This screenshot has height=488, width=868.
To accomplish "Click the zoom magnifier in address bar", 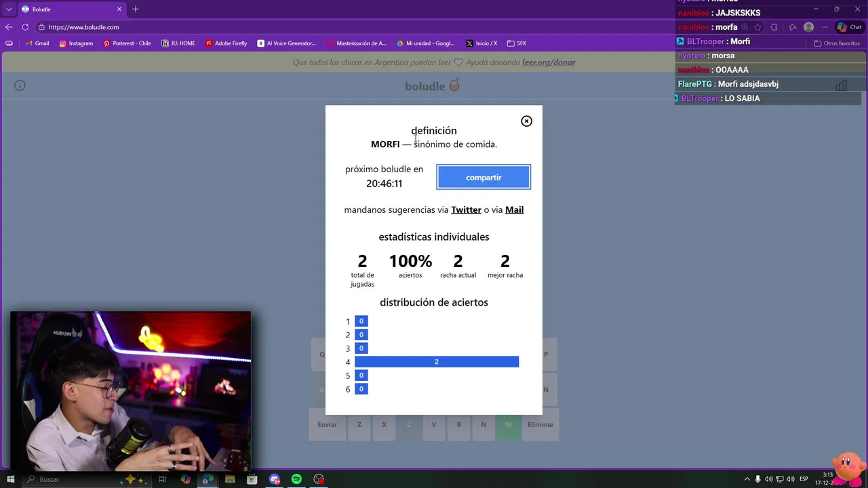I will point(745,27).
